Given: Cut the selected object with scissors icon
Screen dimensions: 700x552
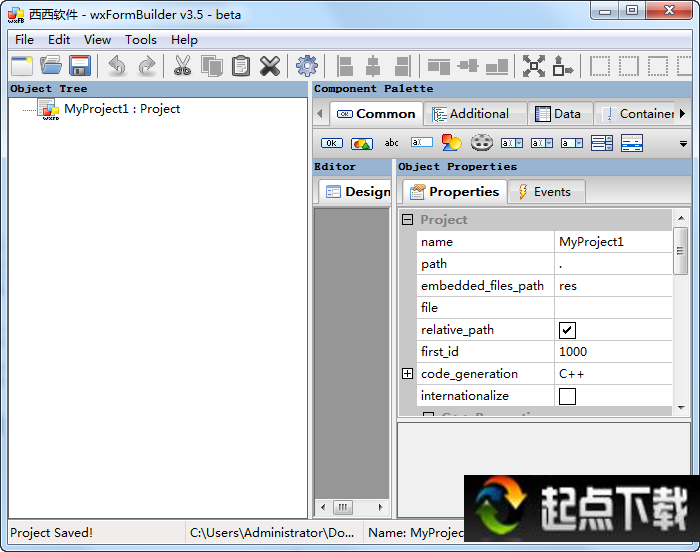Looking at the screenshot, I should point(182,66).
